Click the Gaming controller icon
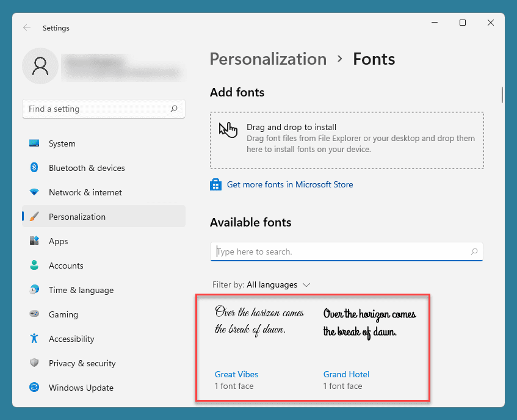 pos(34,314)
